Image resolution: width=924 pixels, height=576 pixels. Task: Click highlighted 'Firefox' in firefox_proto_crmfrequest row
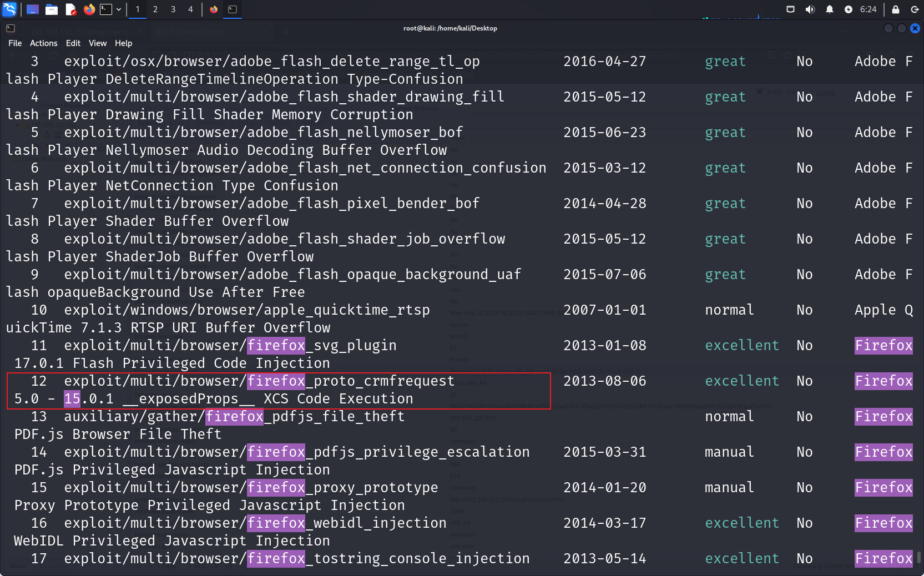pos(883,381)
